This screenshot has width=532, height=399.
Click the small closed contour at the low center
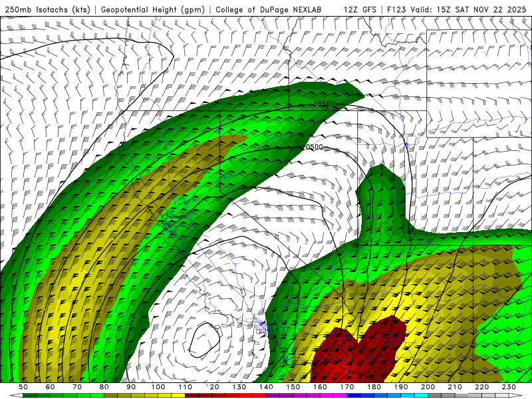pyautogui.click(x=205, y=340)
